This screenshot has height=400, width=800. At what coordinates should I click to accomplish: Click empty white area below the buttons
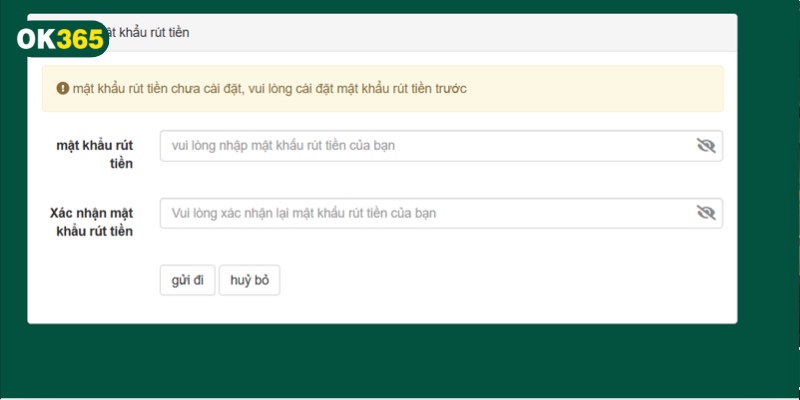[x=450, y=308]
